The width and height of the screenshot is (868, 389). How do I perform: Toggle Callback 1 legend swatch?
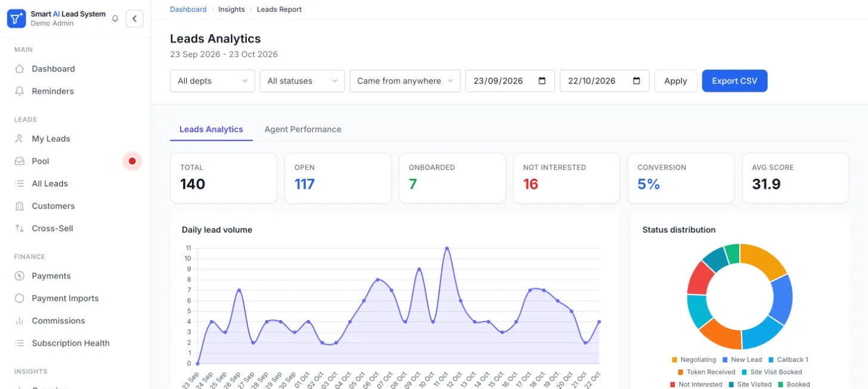pos(771,360)
